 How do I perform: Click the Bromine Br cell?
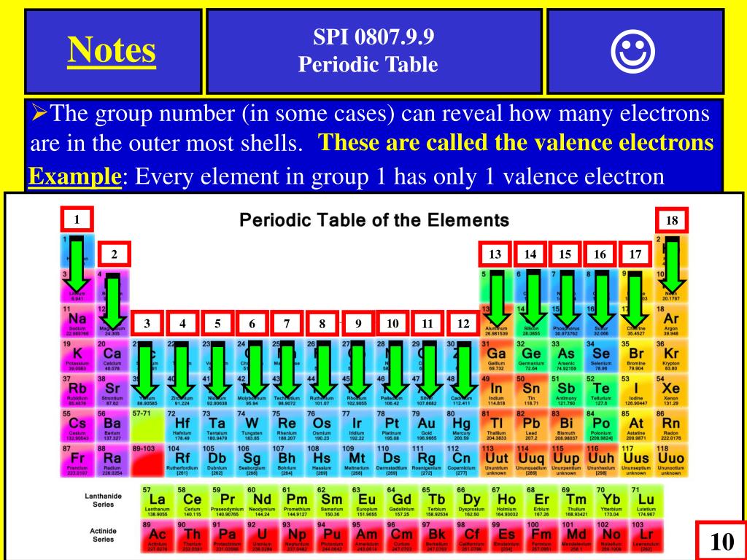point(636,356)
